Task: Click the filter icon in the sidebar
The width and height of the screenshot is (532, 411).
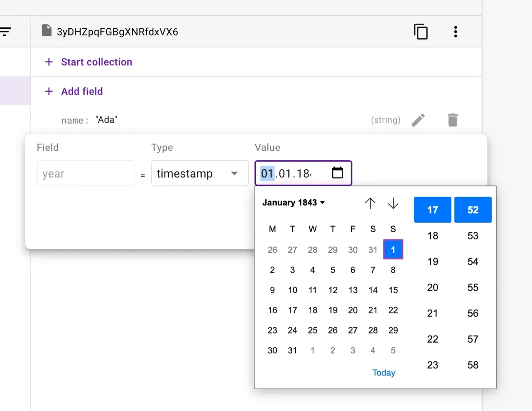Action: click(5, 31)
